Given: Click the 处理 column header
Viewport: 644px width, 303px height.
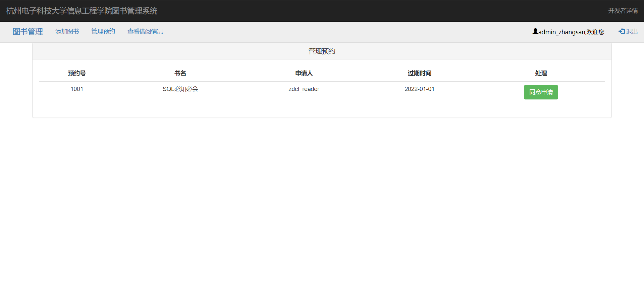Looking at the screenshot, I should [x=541, y=73].
